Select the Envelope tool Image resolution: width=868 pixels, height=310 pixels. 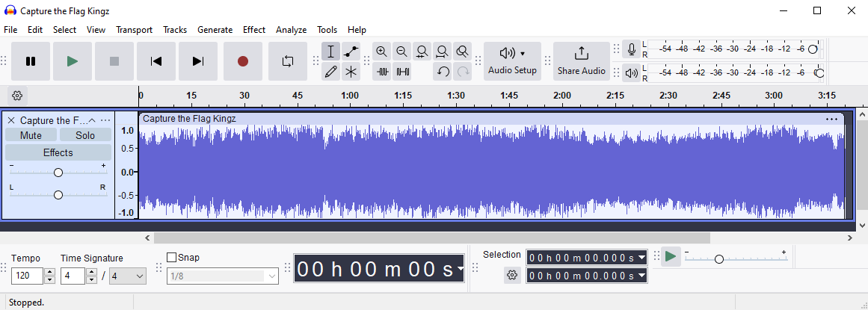pyautogui.click(x=351, y=52)
